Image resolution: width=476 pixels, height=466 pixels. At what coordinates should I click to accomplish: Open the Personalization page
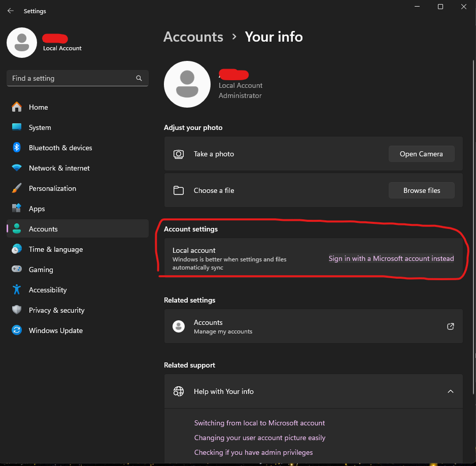(x=78, y=188)
